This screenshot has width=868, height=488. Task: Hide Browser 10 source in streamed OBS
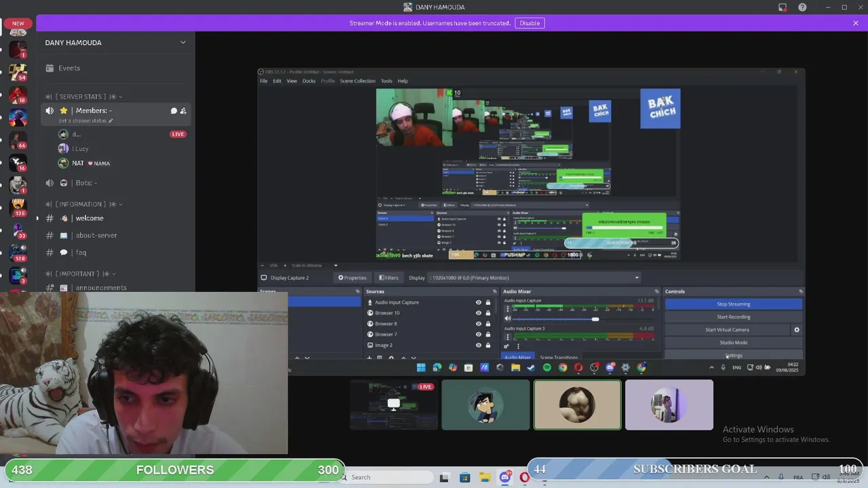pos(478,313)
